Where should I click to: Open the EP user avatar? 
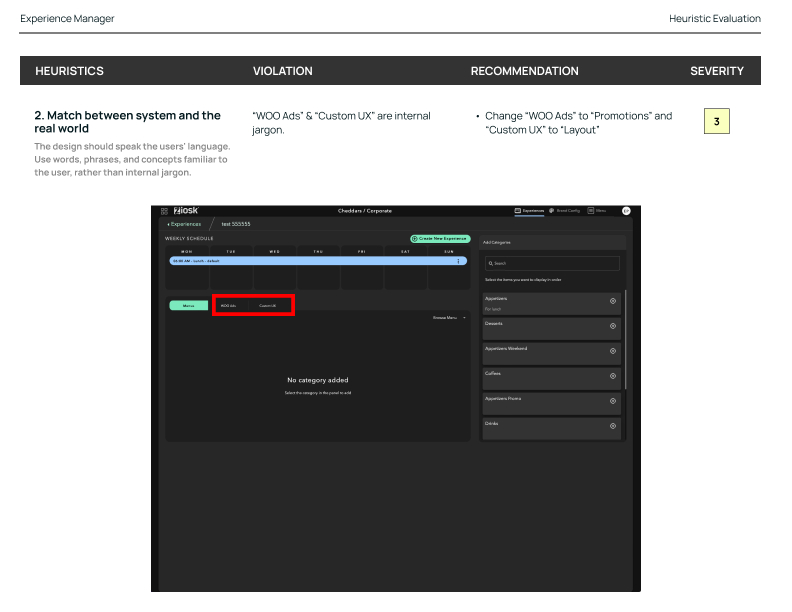click(626, 211)
